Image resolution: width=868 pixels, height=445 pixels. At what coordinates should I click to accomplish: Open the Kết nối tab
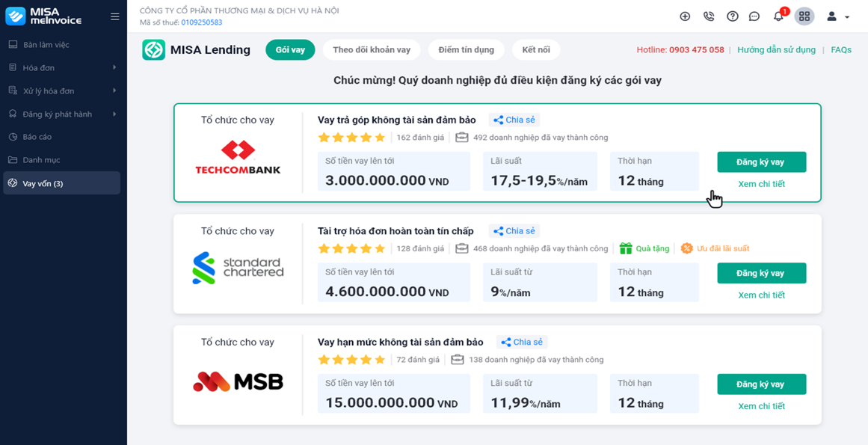(x=536, y=50)
